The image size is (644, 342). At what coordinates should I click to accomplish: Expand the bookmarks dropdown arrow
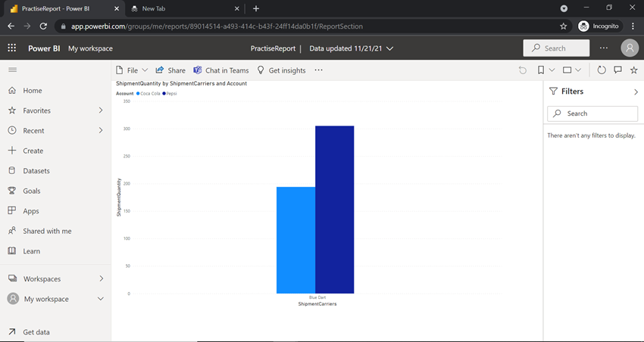pyautogui.click(x=552, y=70)
